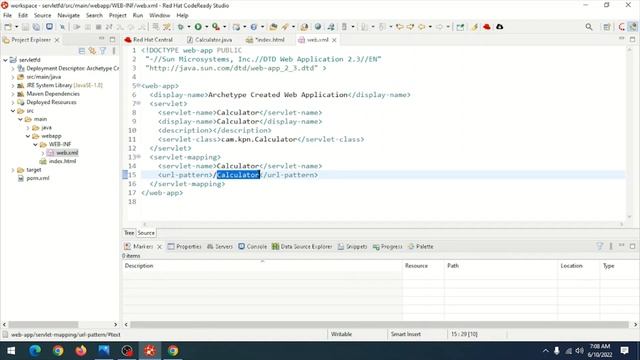
Task: Switch to the Tree editor view tab
Action: (x=129, y=233)
